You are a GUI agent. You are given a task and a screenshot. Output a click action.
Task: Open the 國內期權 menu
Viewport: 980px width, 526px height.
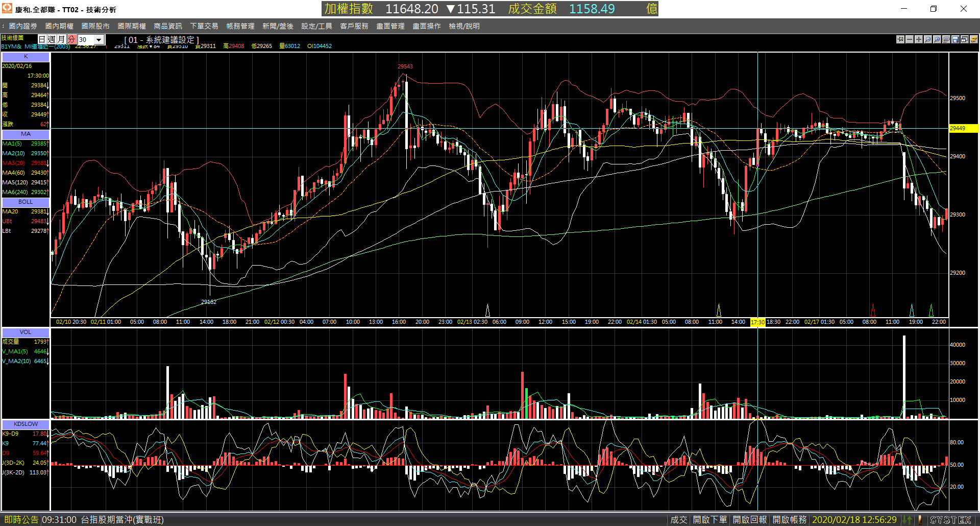pos(59,26)
